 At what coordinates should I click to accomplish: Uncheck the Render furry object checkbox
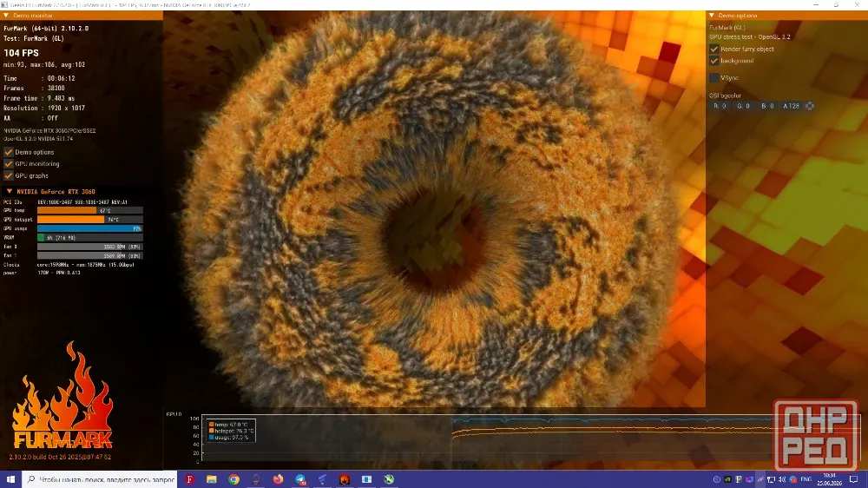714,49
